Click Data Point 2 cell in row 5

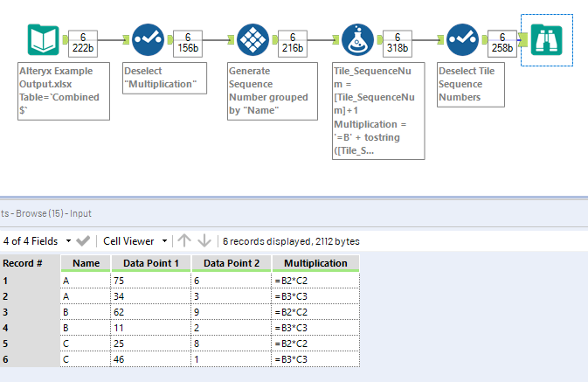tap(232, 344)
